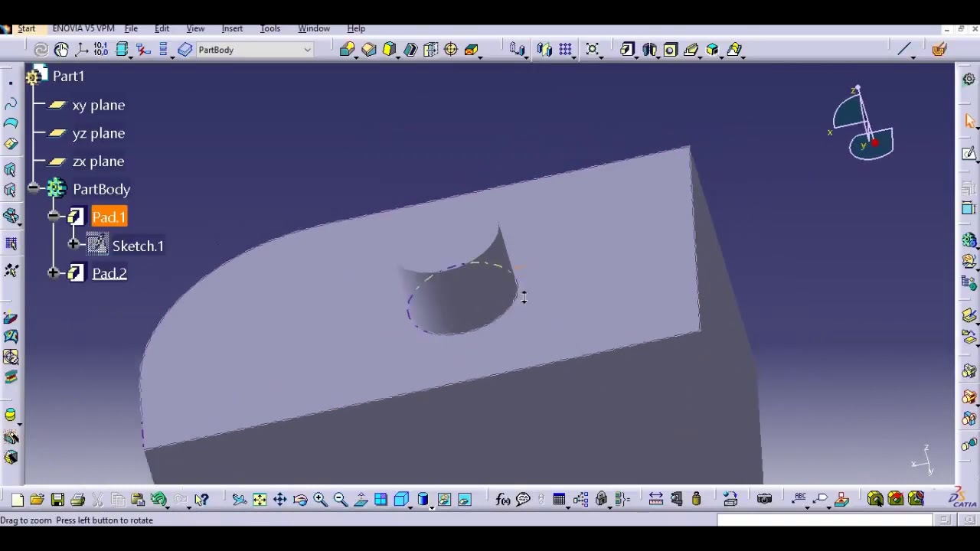Open the Window menu
Viewport: 980px width, 551px height.
point(314,28)
